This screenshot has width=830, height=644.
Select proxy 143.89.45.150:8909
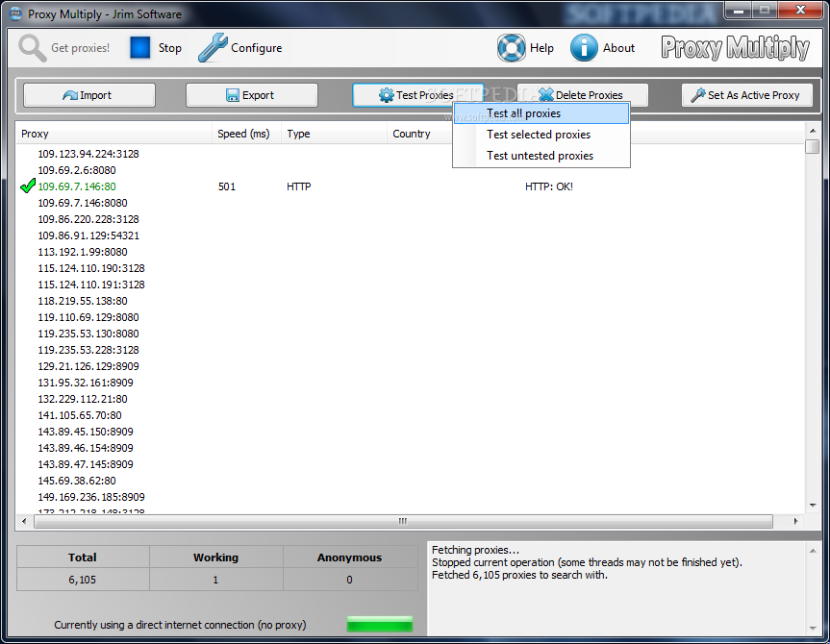point(86,432)
